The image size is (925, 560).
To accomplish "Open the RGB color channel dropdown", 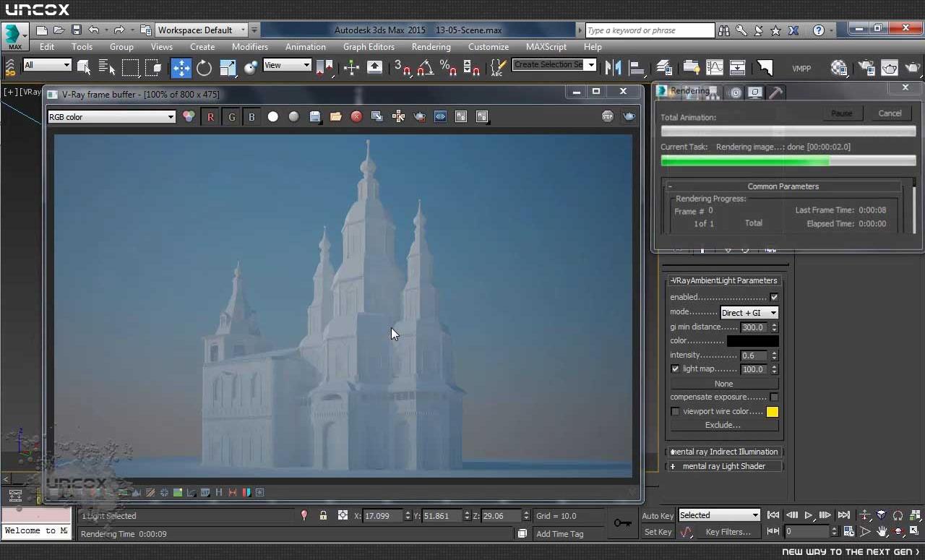I will tap(111, 116).
